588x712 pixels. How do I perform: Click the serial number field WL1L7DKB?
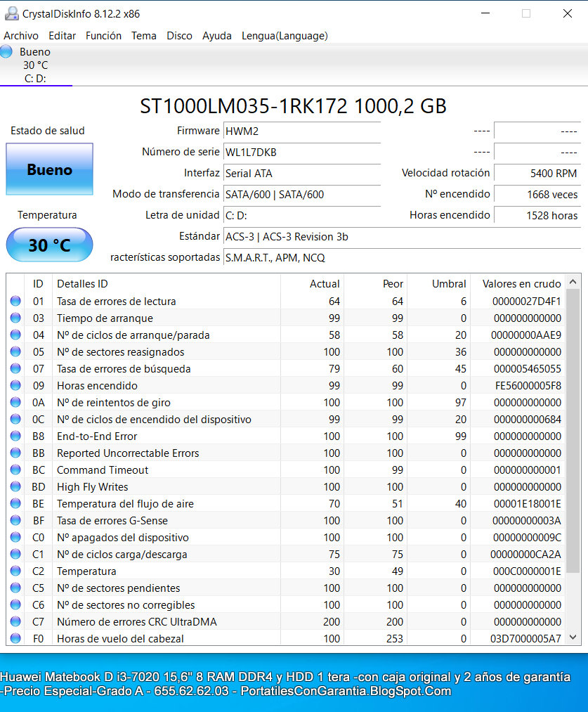[x=301, y=152]
